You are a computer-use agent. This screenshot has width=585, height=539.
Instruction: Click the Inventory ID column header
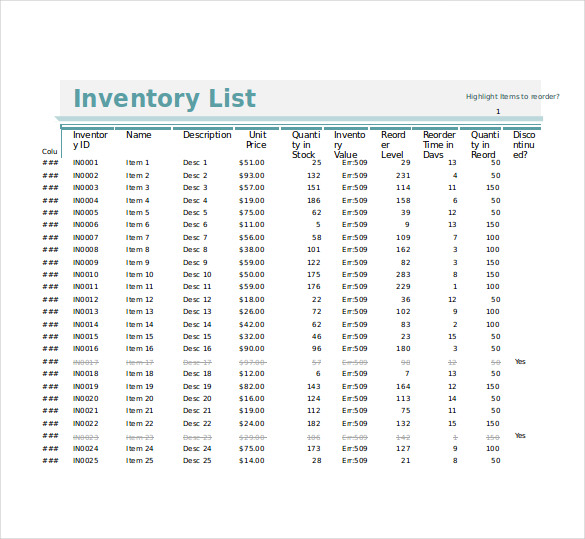pos(90,140)
